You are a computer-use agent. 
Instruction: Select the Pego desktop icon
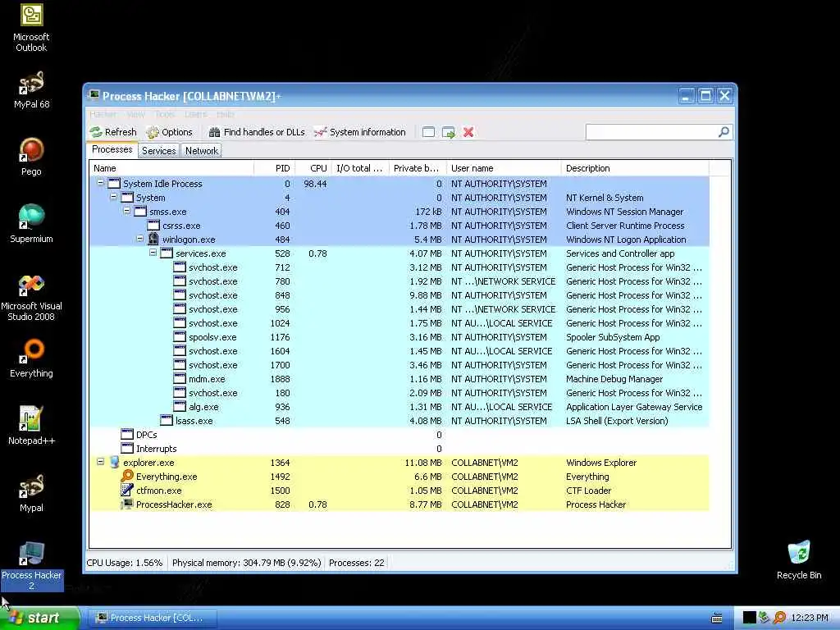tap(31, 157)
